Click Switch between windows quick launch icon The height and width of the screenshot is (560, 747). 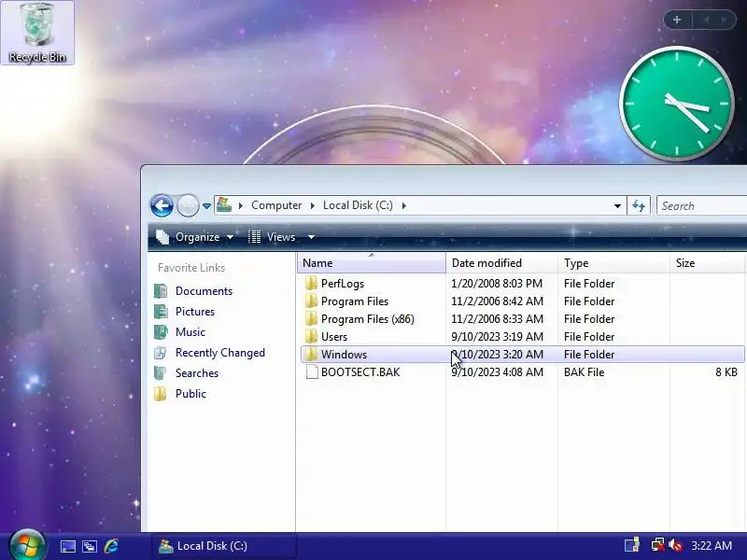click(90, 546)
